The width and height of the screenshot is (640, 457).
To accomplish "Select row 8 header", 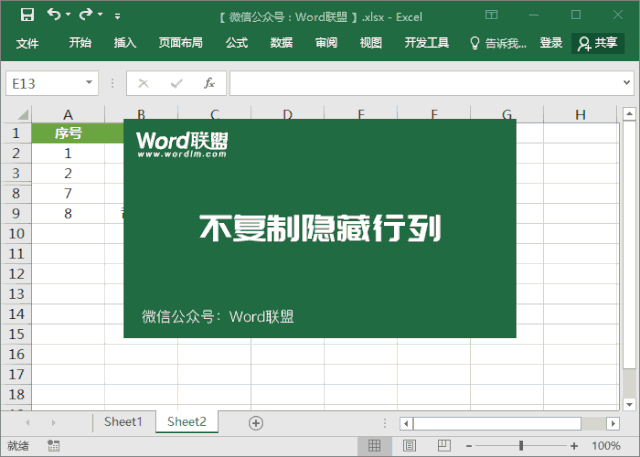I will [16, 193].
